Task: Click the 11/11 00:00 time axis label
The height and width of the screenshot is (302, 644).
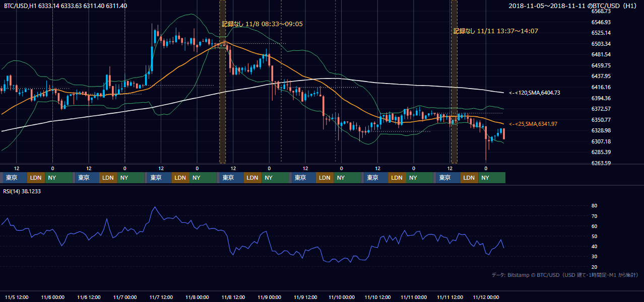Action: (x=413, y=297)
